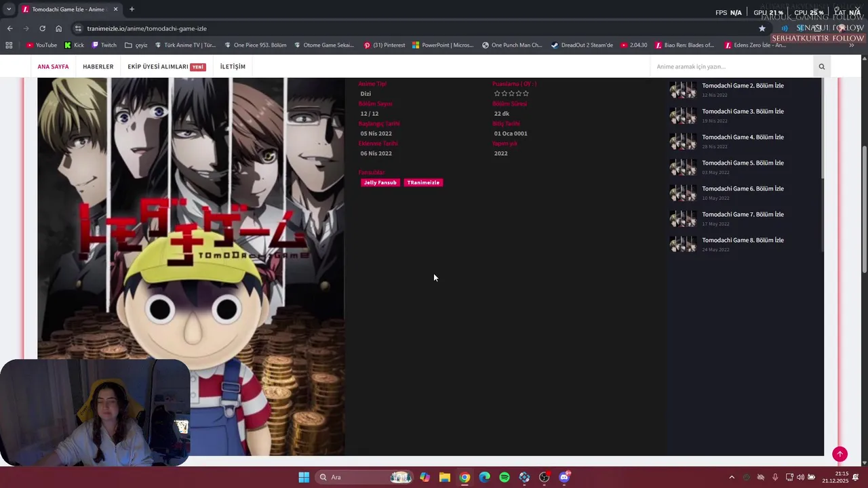The height and width of the screenshot is (488, 868).
Task: Open EKİP ÜYESİ ALIMLARI menu item
Action: [x=166, y=66]
